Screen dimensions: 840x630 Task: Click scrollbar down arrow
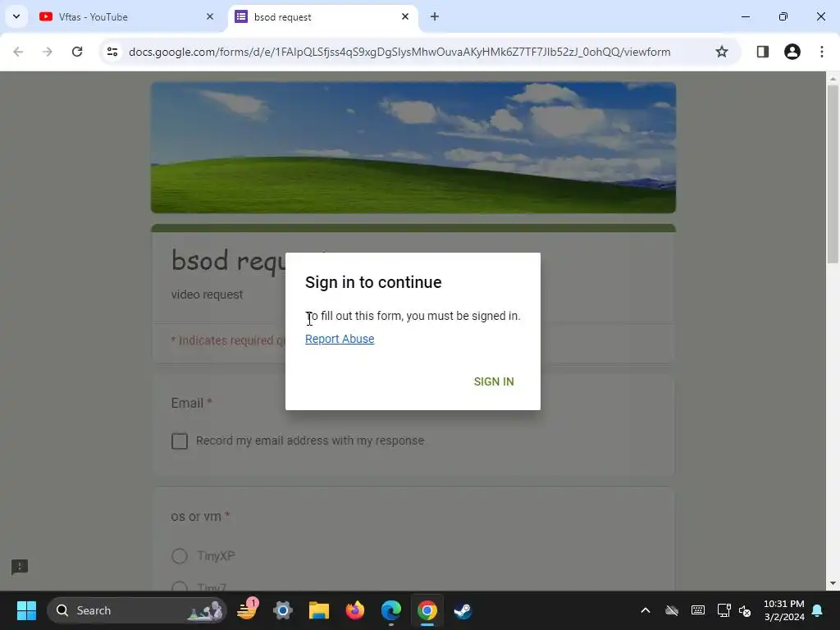click(x=833, y=583)
